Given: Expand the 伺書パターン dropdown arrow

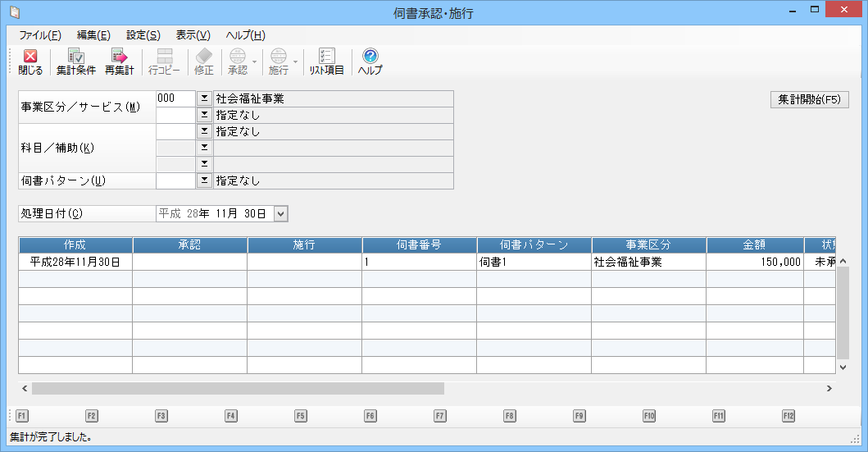Looking at the screenshot, I should (x=204, y=180).
